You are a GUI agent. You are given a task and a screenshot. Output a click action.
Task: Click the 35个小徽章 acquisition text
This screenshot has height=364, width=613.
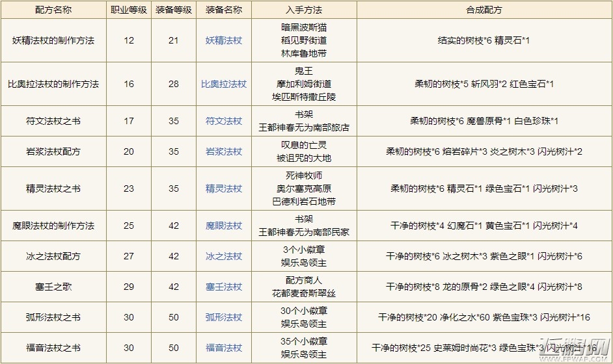[x=304, y=341]
